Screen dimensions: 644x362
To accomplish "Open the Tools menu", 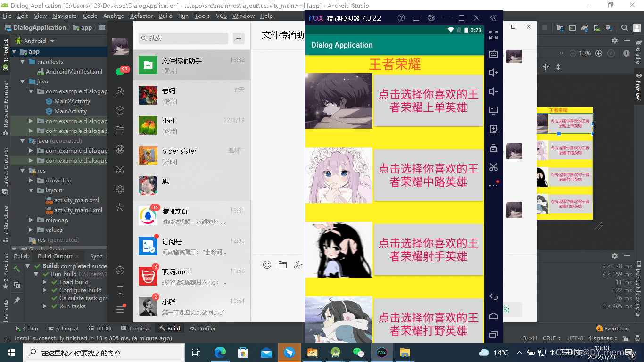I will (x=202, y=16).
